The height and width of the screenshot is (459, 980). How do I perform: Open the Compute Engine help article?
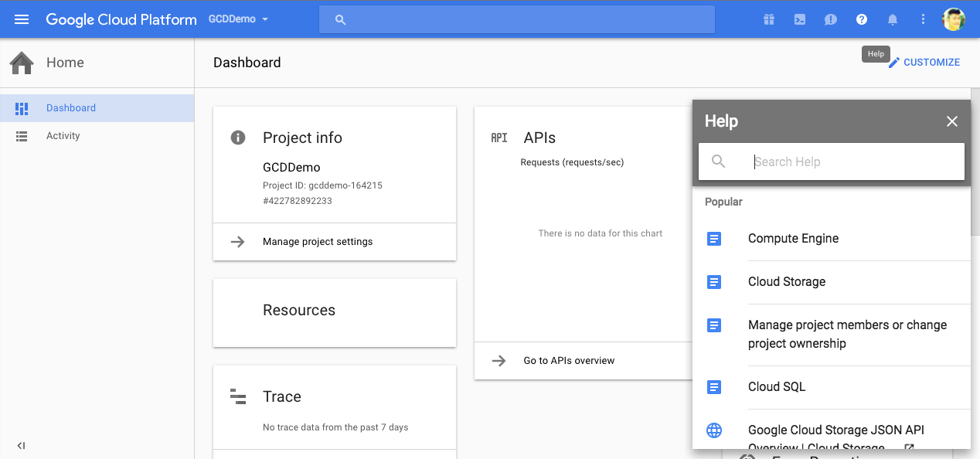793,239
